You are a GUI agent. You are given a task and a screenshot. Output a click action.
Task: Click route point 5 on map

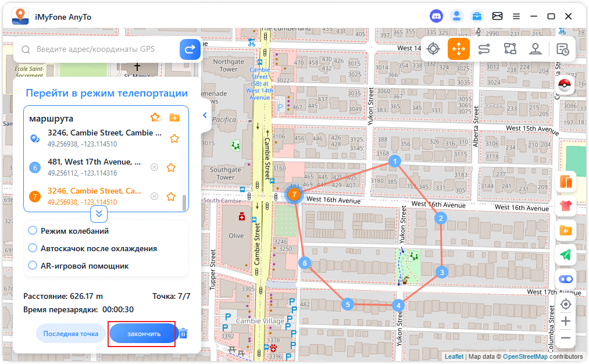348,304
